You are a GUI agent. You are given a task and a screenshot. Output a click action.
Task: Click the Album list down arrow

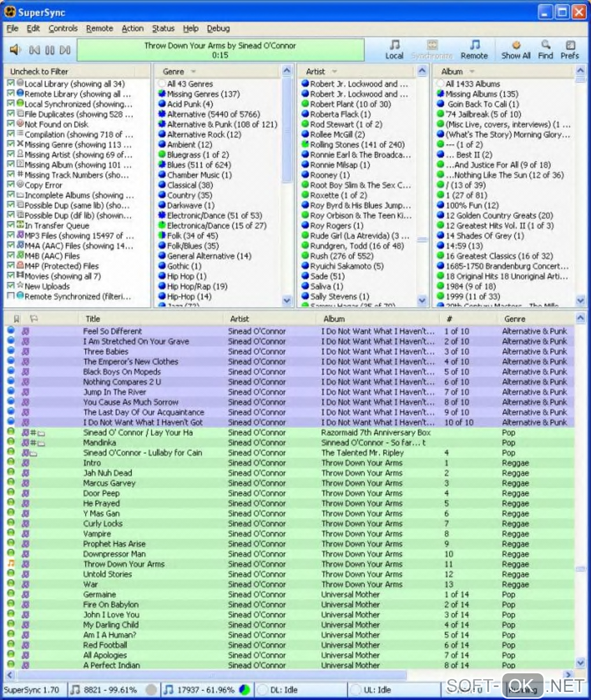(581, 300)
